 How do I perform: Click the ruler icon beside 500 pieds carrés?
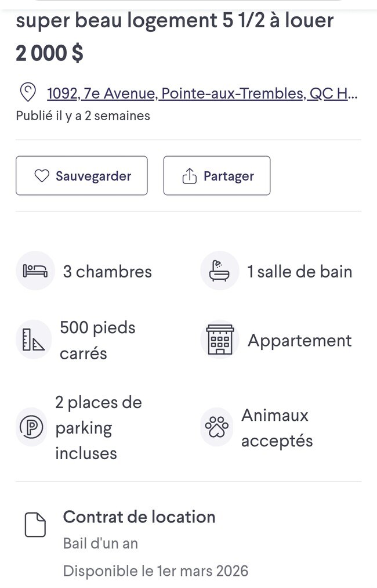(33, 339)
